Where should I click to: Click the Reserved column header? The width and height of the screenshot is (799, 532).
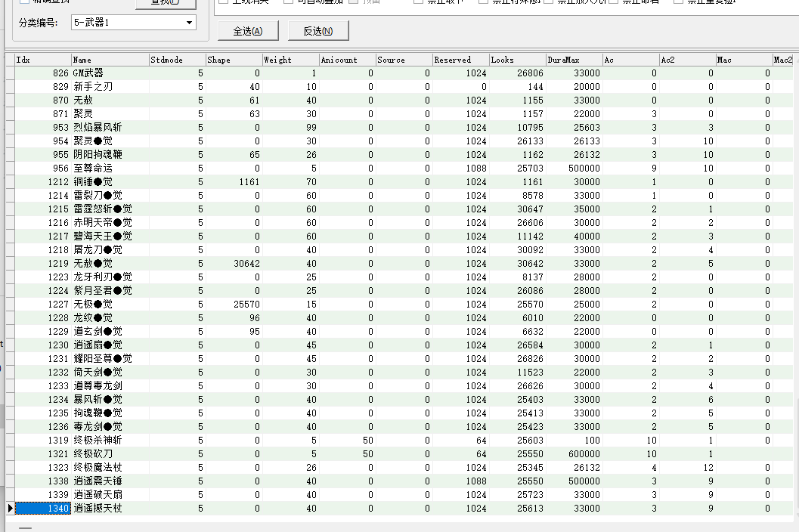[x=460, y=60]
